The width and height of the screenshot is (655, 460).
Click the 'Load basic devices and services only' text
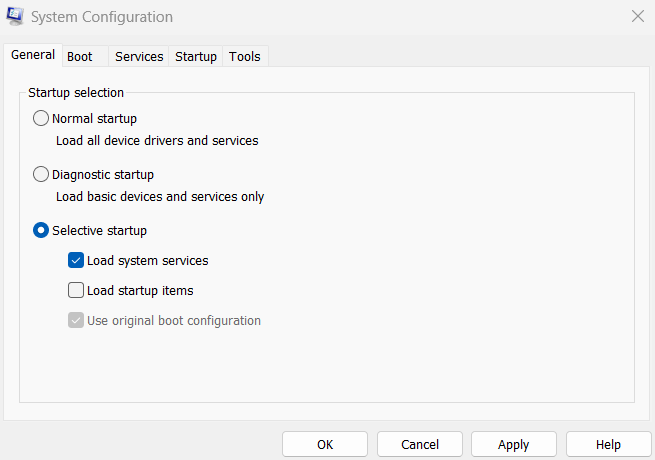pos(160,197)
